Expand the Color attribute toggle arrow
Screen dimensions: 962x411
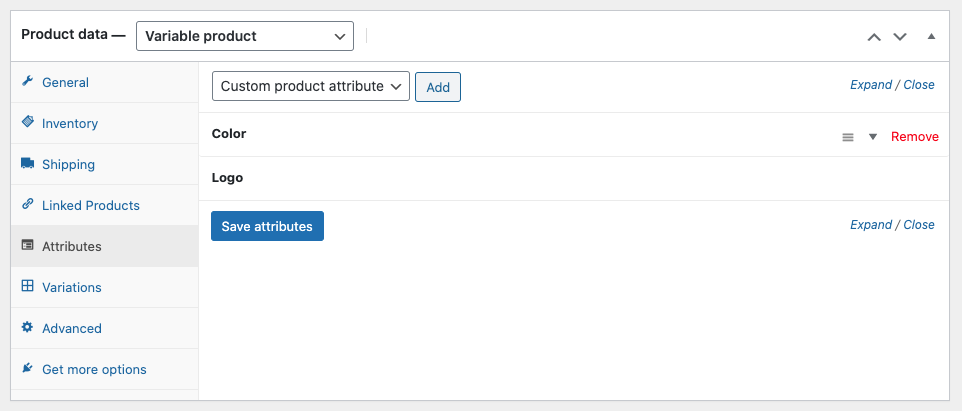[x=873, y=137]
